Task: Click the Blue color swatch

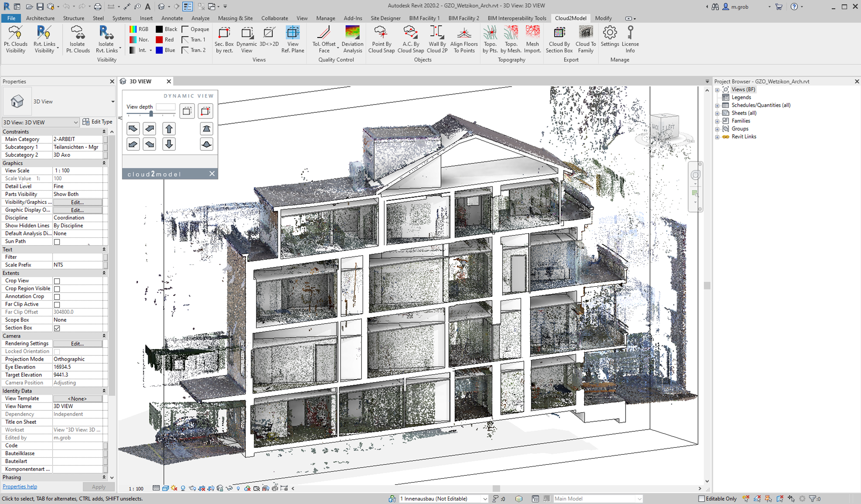Action: pyautogui.click(x=160, y=50)
